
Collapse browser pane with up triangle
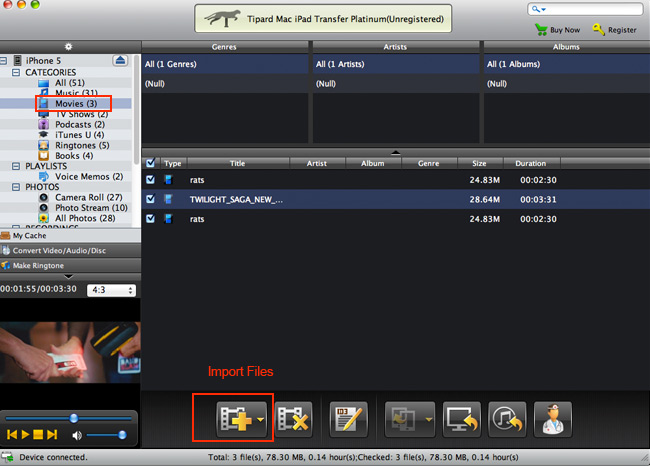click(396, 153)
